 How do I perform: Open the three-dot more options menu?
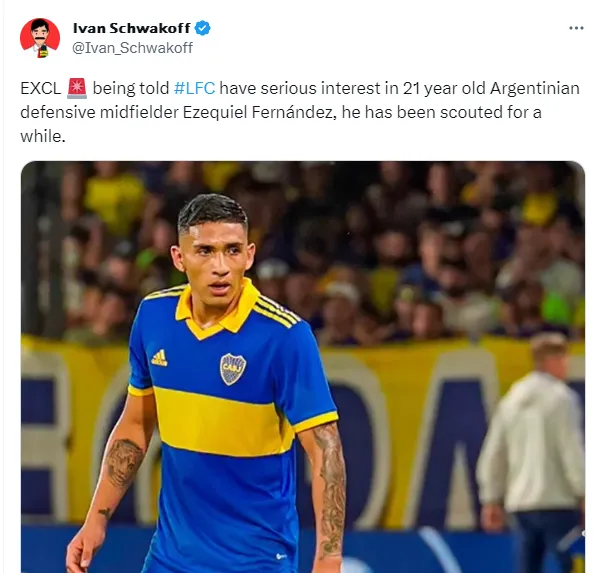[x=576, y=28]
